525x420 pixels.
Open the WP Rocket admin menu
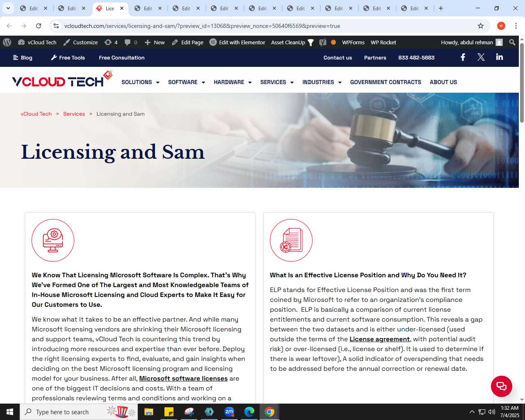(383, 42)
